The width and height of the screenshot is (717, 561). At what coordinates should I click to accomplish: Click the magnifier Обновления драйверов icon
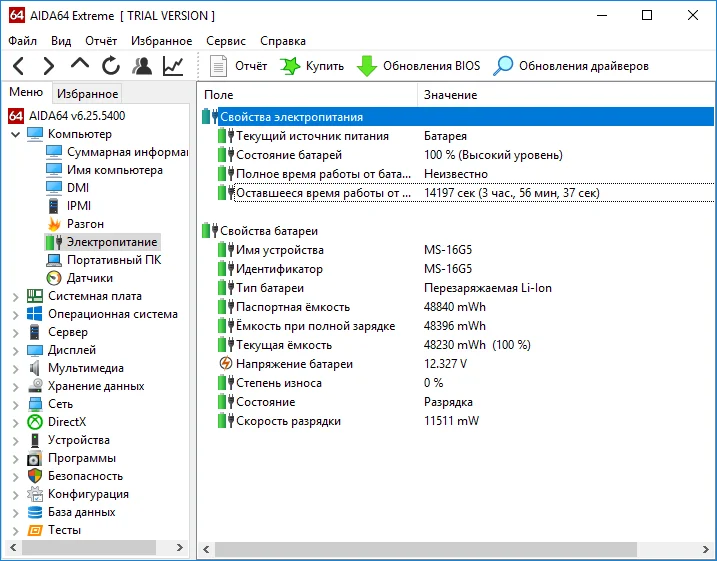click(x=503, y=66)
